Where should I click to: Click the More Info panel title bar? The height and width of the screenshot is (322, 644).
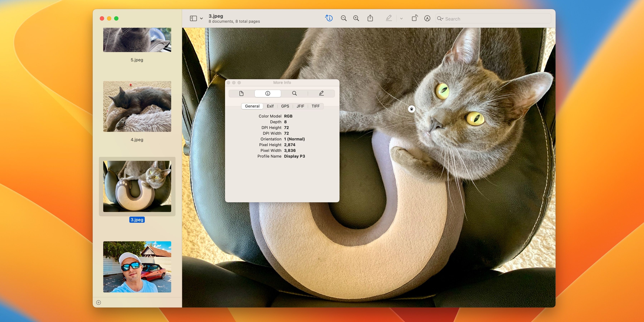point(282,83)
